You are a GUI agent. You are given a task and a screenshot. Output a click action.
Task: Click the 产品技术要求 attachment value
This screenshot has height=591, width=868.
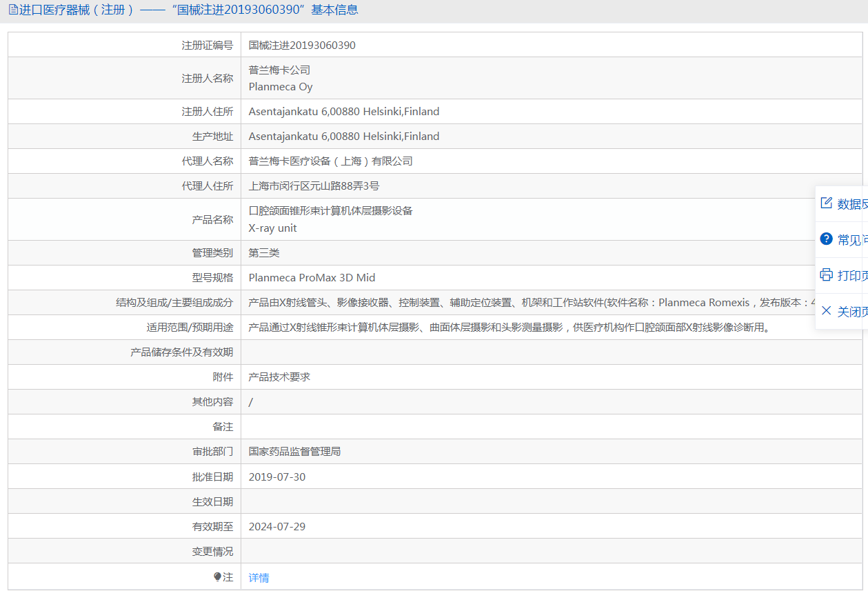[280, 377]
